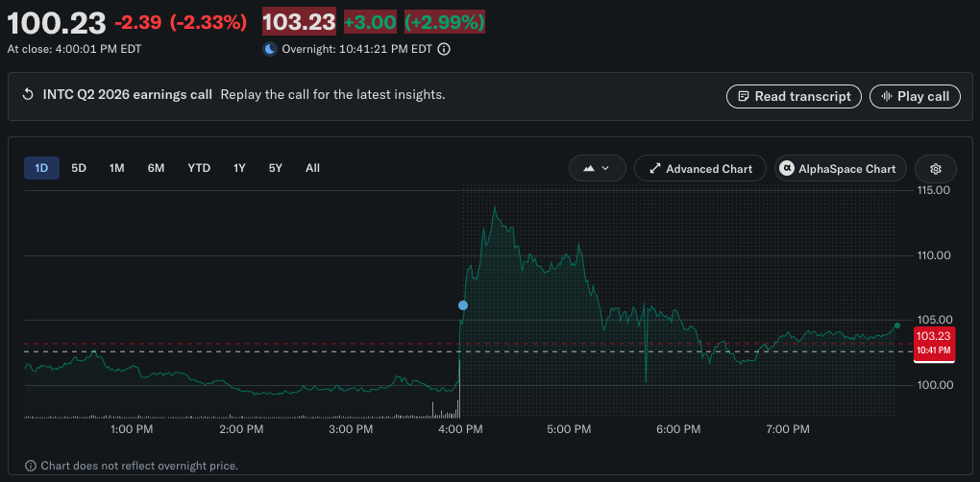This screenshot has width=980, height=482.
Task: Click the chart disclaimer info icon
Action: pos(30,466)
